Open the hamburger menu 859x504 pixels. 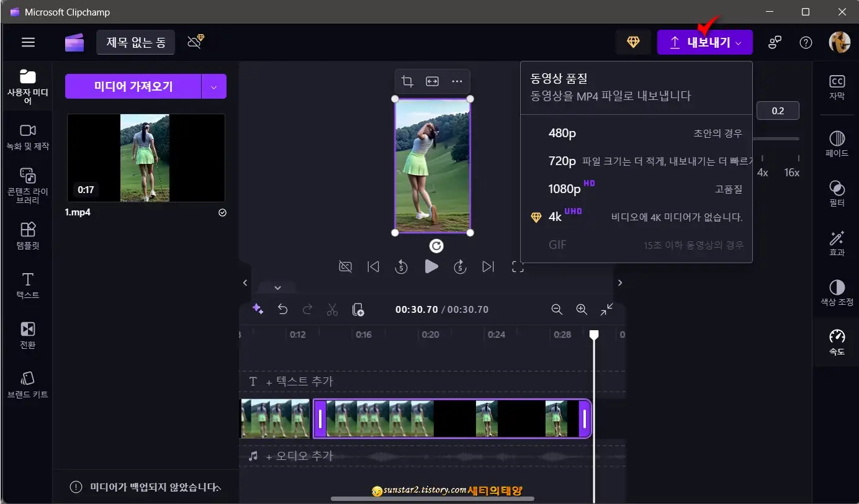tap(27, 42)
